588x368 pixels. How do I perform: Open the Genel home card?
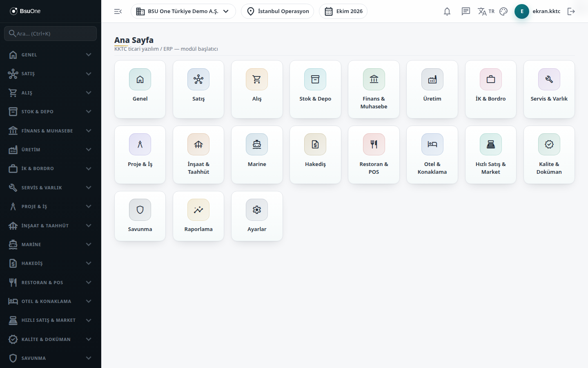coord(140,89)
